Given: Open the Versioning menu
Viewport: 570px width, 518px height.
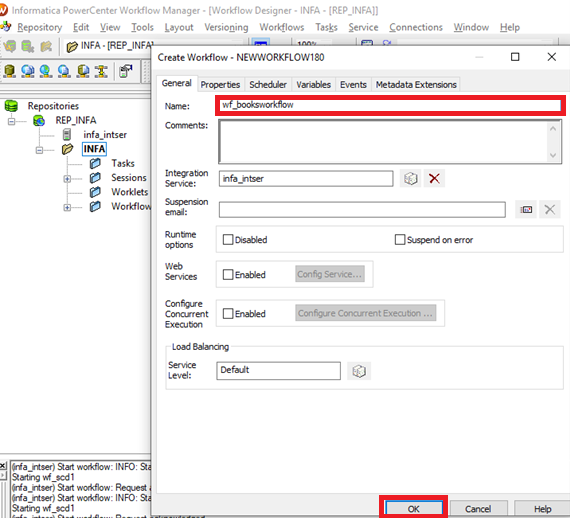Looking at the screenshot, I should 226,27.
